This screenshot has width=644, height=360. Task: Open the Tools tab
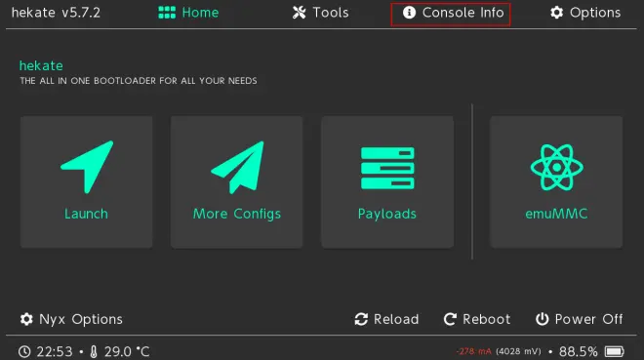click(x=320, y=13)
